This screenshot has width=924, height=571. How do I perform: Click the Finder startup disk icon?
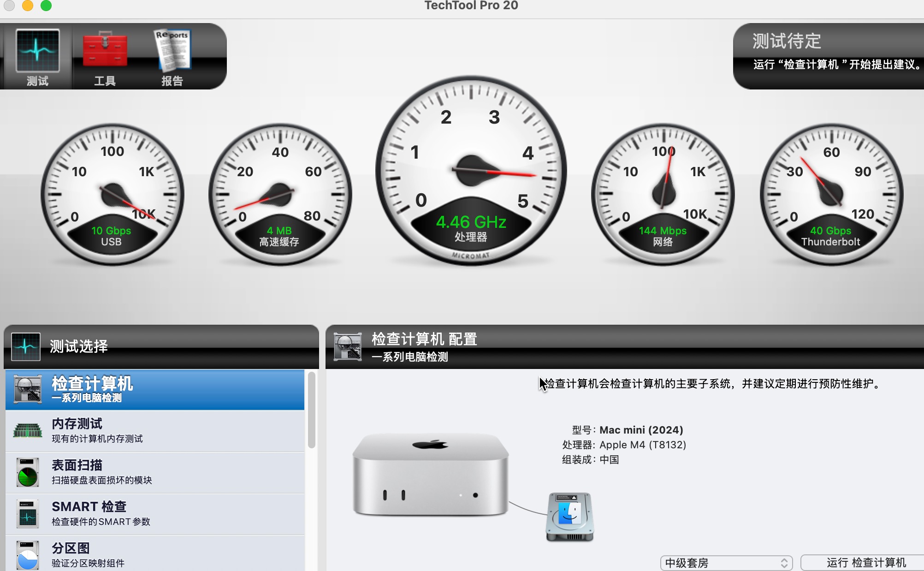[x=570, y=517]
